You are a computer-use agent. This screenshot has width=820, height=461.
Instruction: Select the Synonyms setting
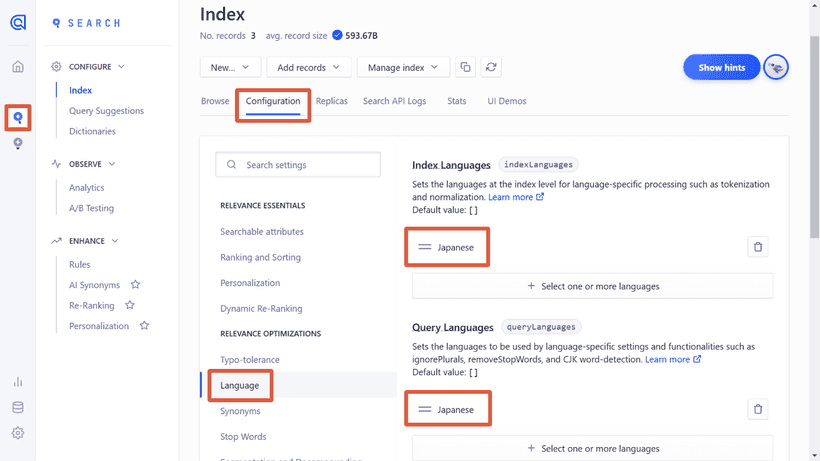[240, 411]
